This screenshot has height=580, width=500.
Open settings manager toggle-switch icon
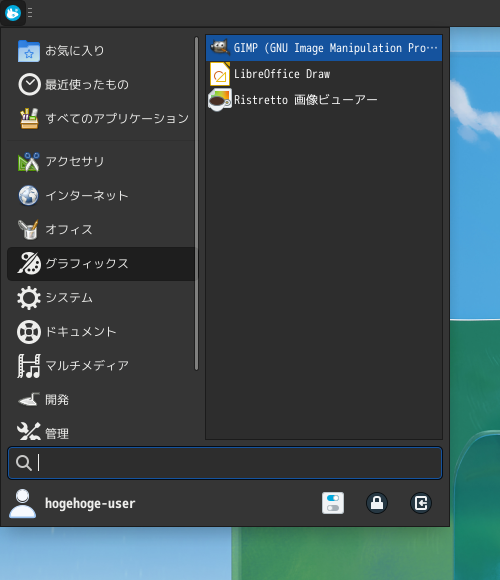tap(333, 503)
